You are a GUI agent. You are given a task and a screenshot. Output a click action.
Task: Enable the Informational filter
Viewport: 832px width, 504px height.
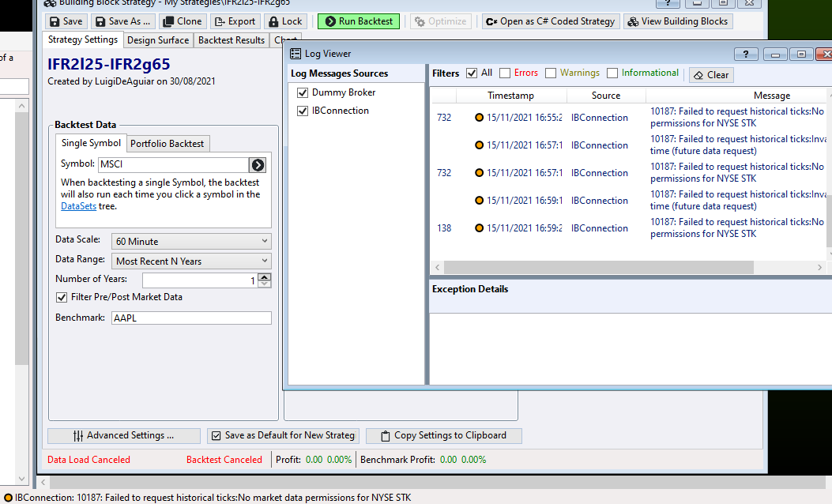click(x=612, y=73)
